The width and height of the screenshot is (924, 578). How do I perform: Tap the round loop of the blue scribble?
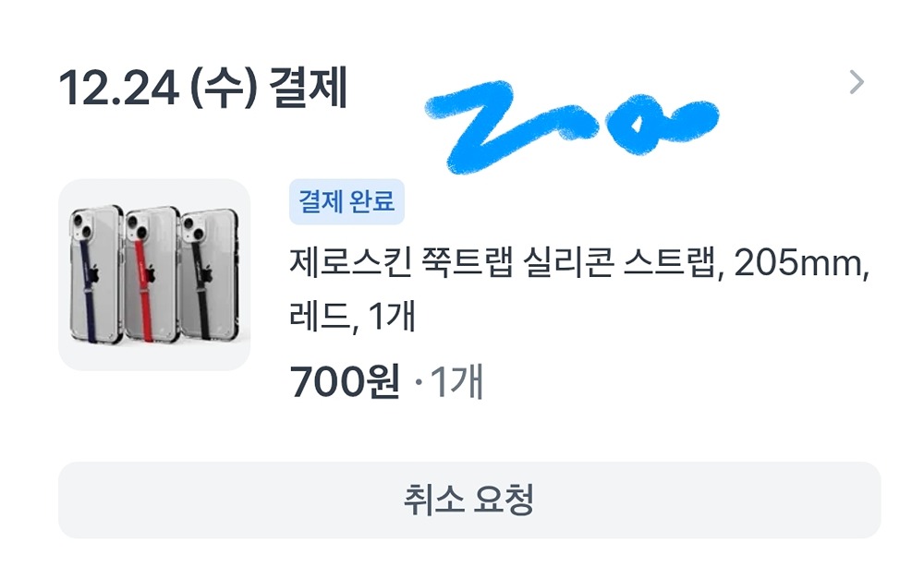pyautogui.click(x=636, y=125)
